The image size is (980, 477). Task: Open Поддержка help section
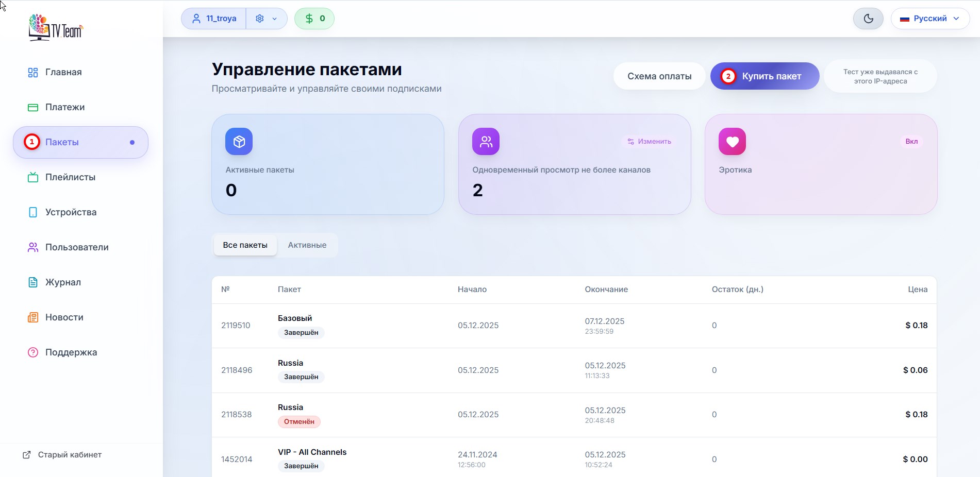[x=71, y=352]
